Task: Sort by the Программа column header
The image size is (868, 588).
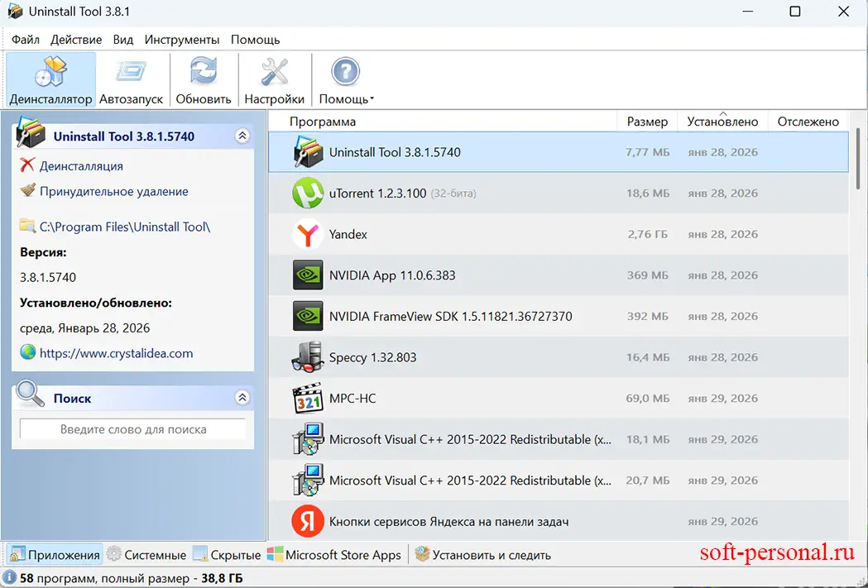Action: tap(323, 122)
